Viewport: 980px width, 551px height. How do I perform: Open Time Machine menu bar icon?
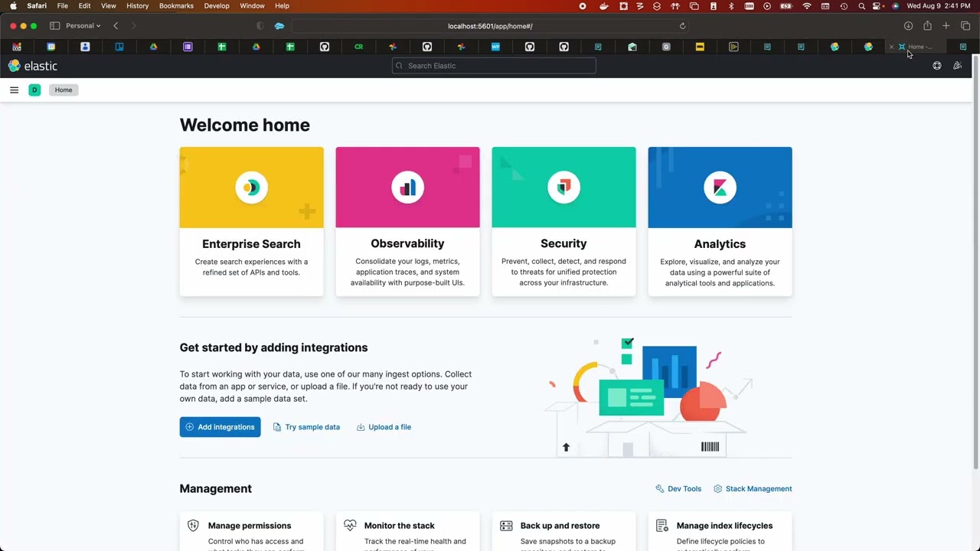(844, 6)
